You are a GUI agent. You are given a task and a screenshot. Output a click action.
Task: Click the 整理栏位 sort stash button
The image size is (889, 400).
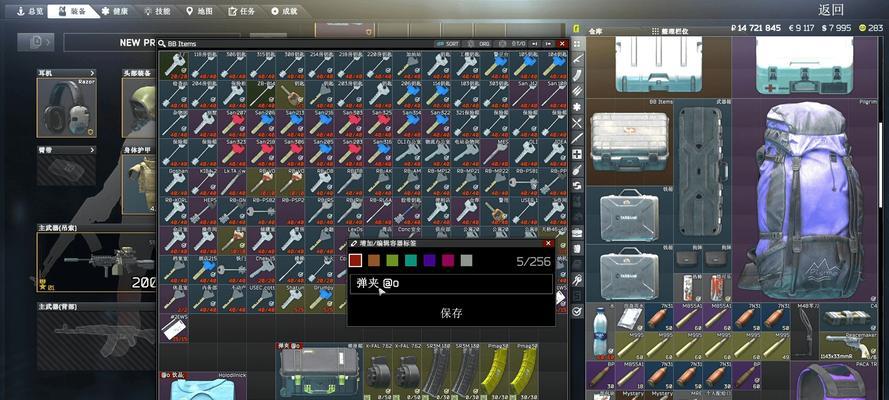pos(671,31)
